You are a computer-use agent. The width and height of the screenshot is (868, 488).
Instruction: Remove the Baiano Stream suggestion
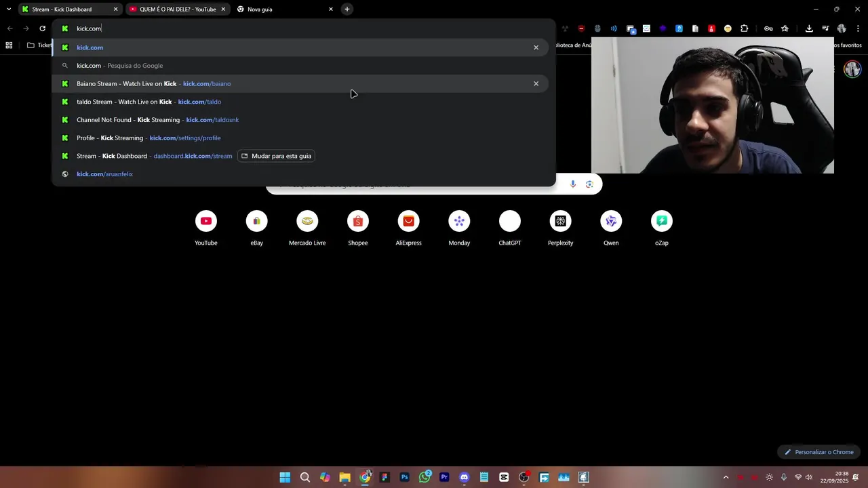coord(536,83)
